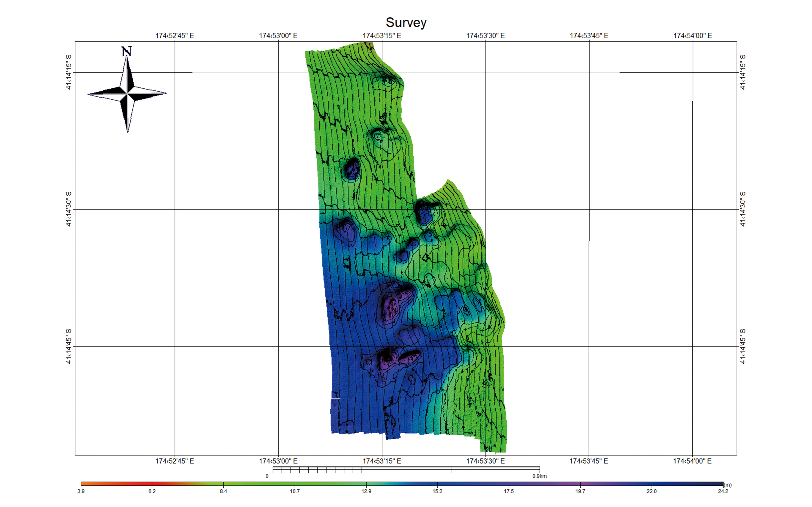Click the 10.7 depth legend value
The image size is (812, 507).
(x=295, y=491)
